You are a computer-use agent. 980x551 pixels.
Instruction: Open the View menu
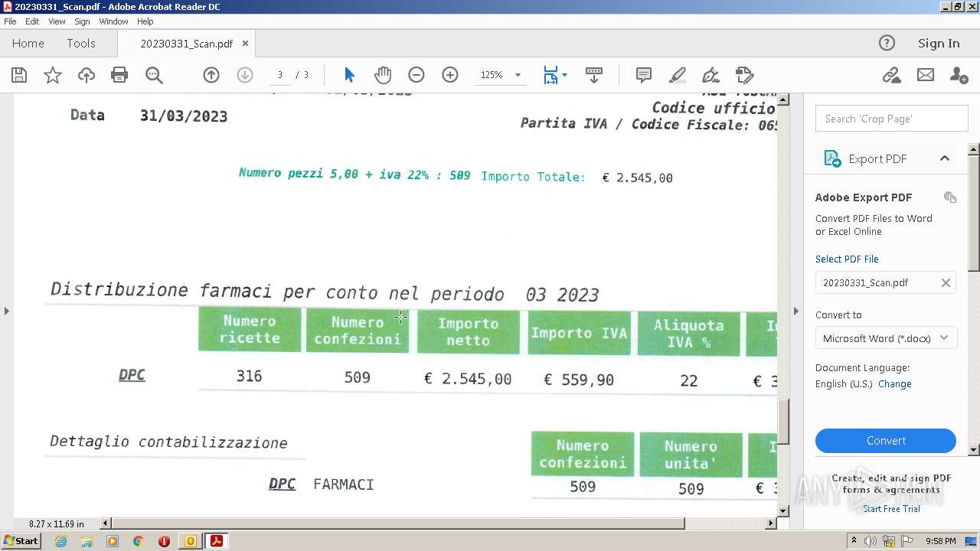coord(57,21)
